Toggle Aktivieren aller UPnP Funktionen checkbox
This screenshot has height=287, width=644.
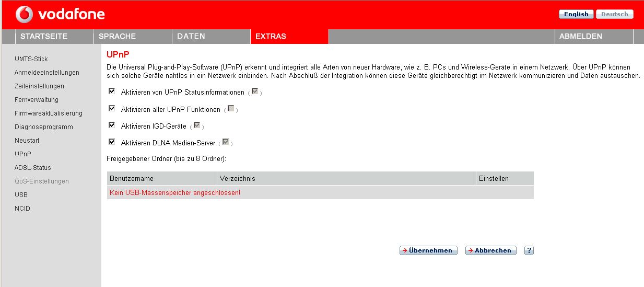(111, 108)
